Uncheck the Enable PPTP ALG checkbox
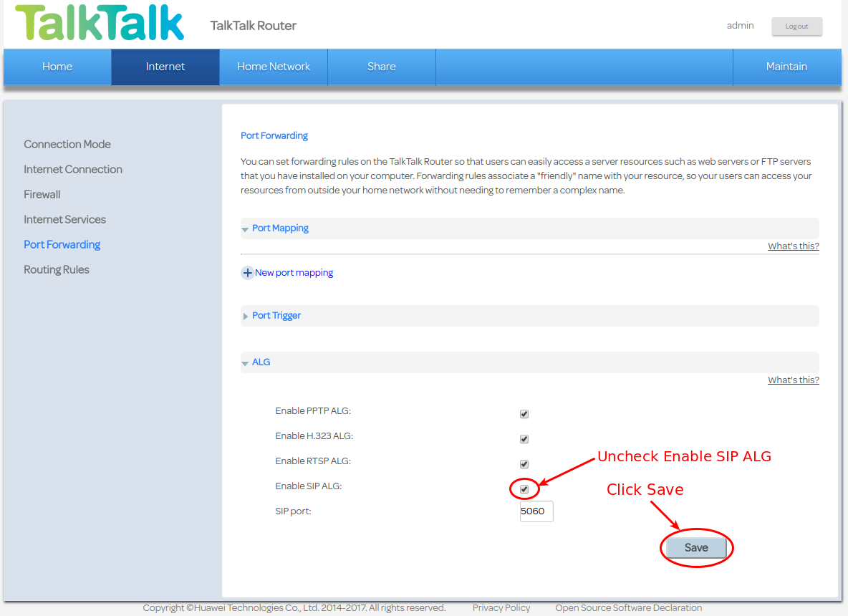The height and width of the screenshot is (616, 848). (524, 414)
